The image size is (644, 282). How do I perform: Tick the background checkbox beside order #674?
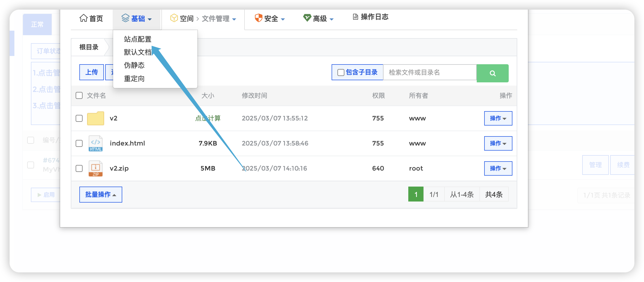point(31,165)
